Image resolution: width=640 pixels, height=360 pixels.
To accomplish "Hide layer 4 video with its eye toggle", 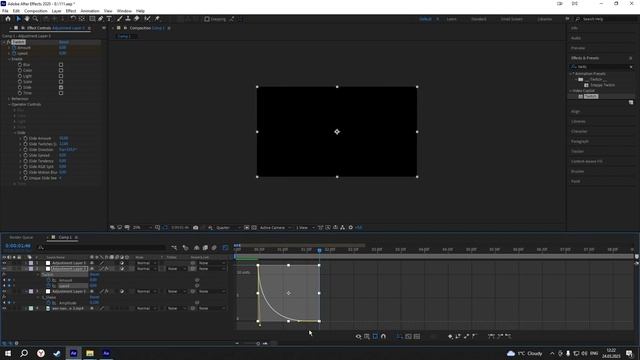I will click(x=4, y=309).
